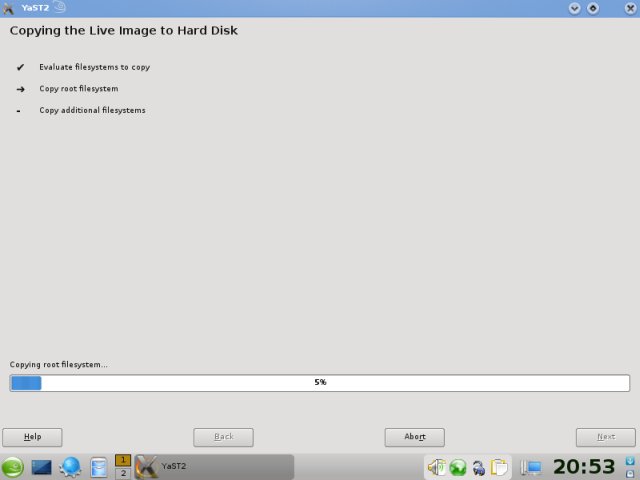Open the YaST2 window menu icon in title bar
This screenshot has height=480, width=640.
coord(8,8)
